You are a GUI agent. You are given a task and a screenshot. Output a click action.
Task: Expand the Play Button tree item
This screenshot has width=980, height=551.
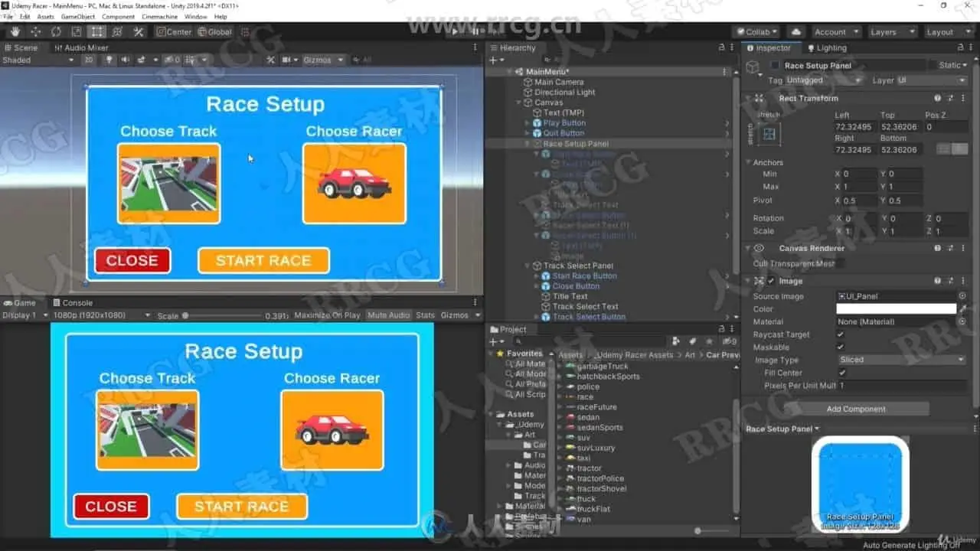(528, 123)
